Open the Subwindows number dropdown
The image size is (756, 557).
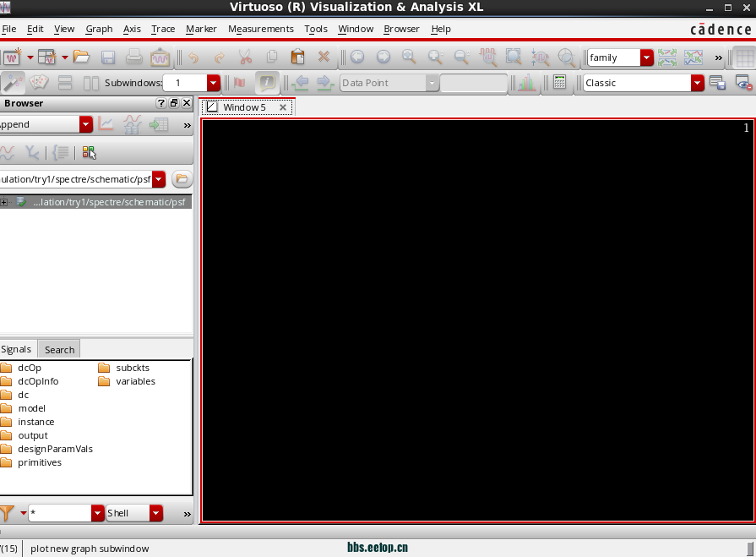point(214,83)
